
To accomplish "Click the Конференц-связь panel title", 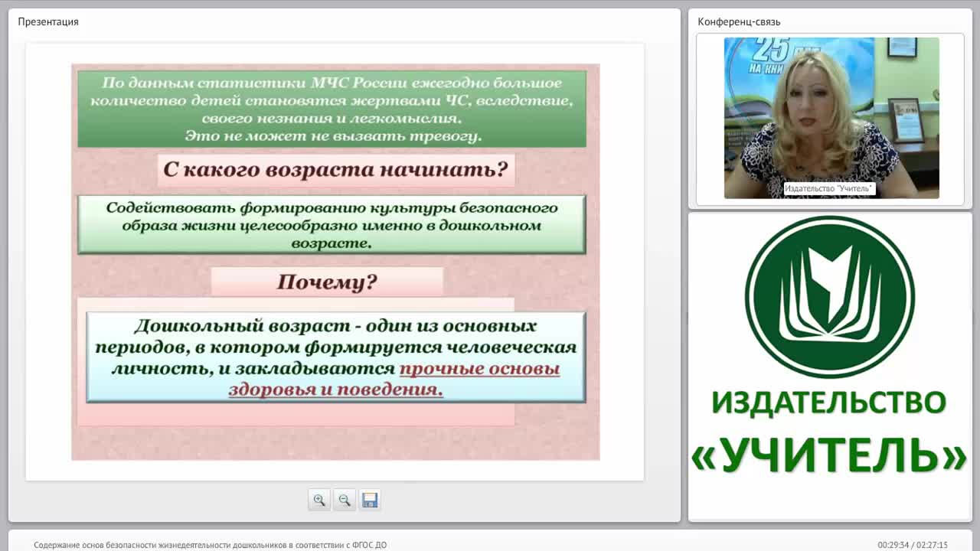I will click(x=739, y=21).
